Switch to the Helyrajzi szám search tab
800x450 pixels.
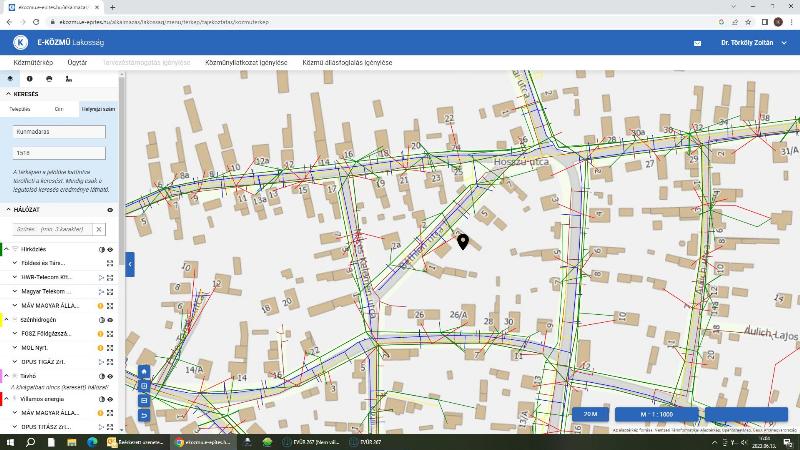click(x=98, y=109)
